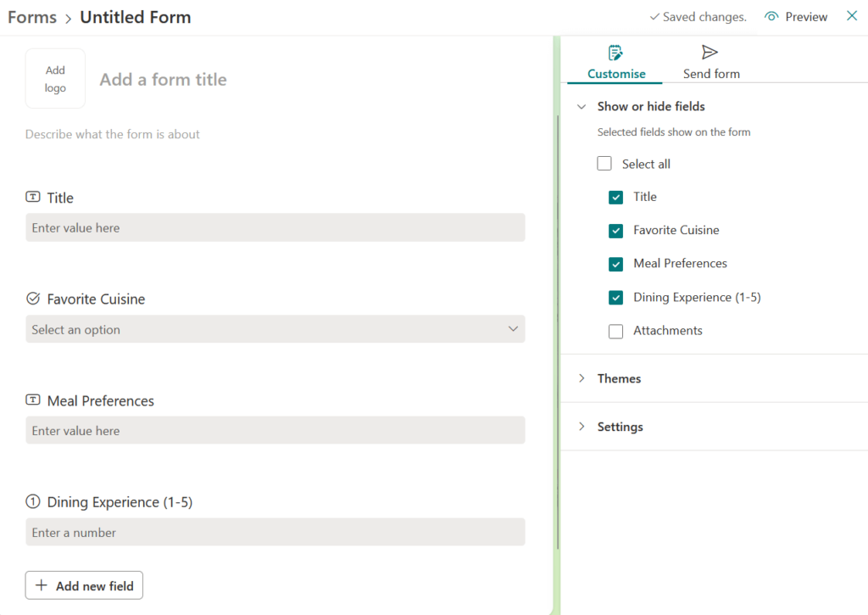Expand the Themes section
The image size is (868, 615).
pyautogui.click(x=581, y=377)
